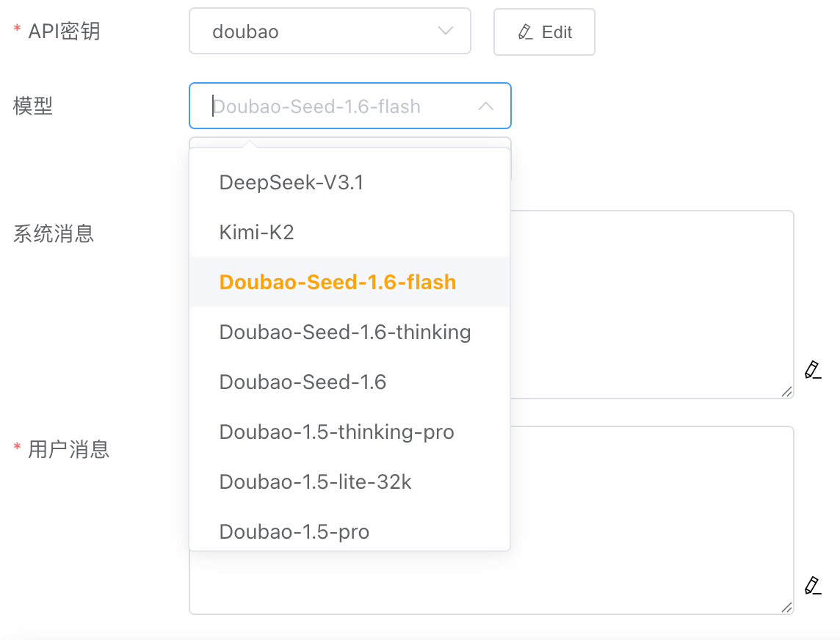The image size is (840, 640).
Task: Click the 用户消息 text area resize handle
Action: click(x=787, y=608)
